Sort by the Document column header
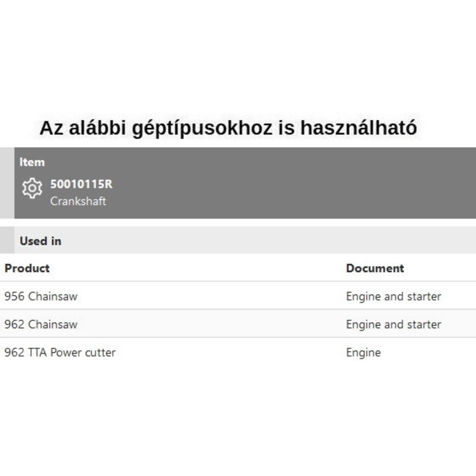 [x=375, y=268]
